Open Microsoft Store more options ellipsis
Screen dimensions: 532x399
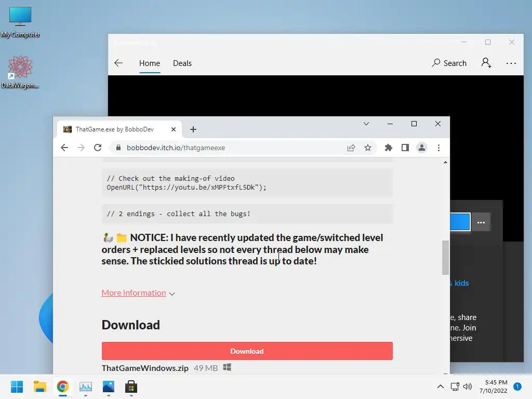(511, 63)
